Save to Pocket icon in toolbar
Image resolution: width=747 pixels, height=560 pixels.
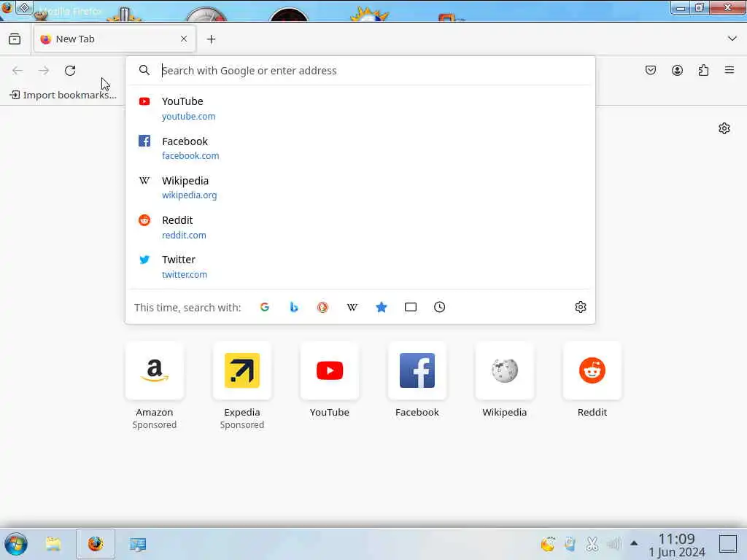pyautogui.click(x=650, y=71)
